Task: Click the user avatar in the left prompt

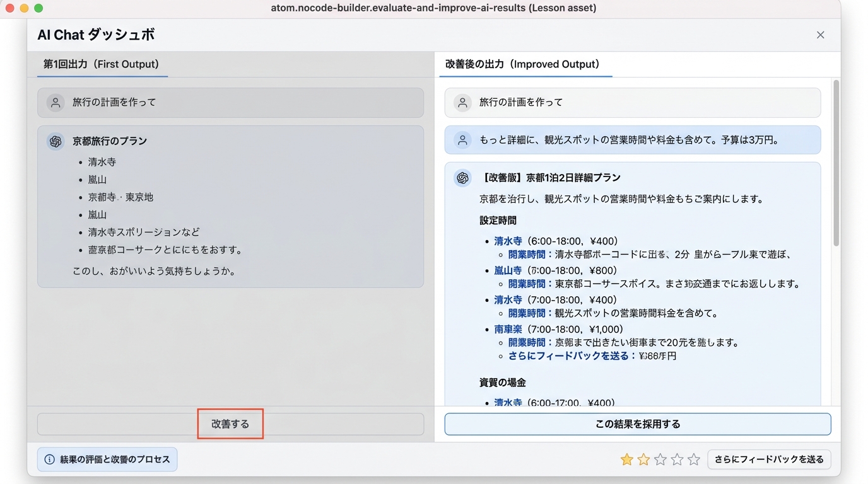Action: pyautogui.click(x=56, y=103)
